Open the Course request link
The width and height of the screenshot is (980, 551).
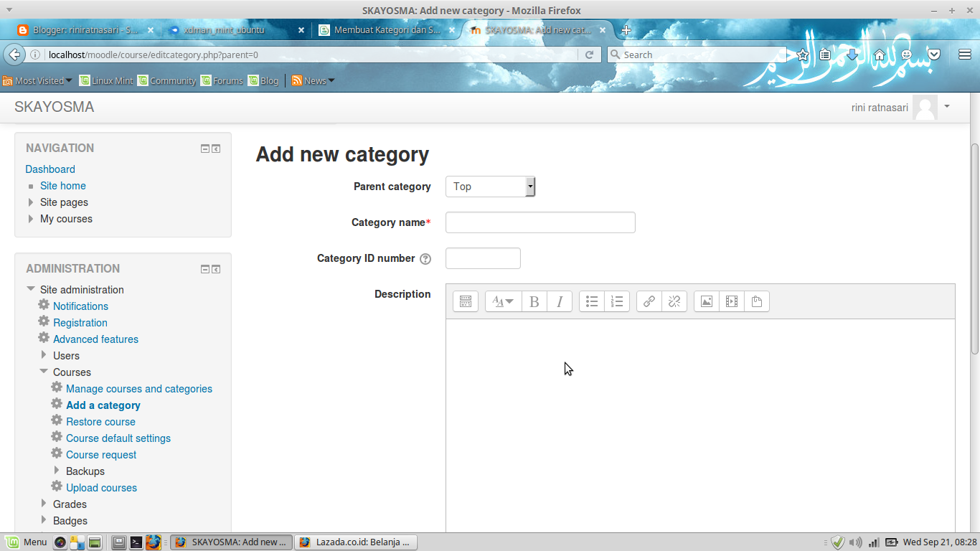tap(101, 455)
